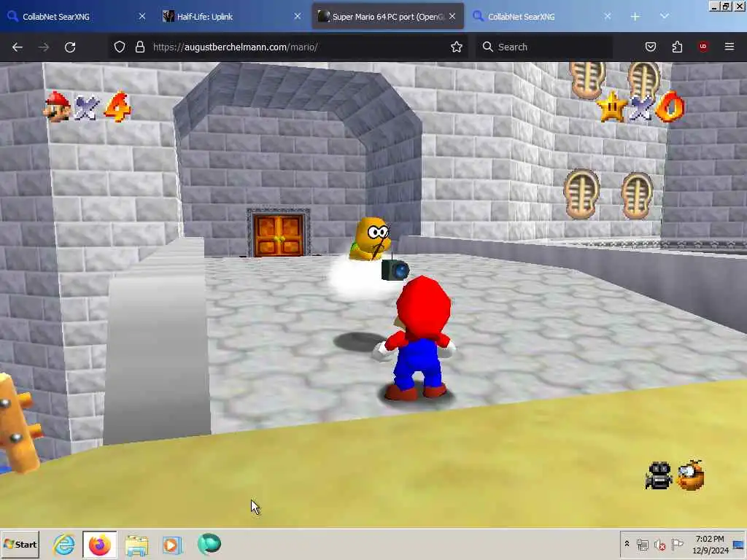
Task: Select the Super Mario 64 PC port tab
Action: coord(388,17)
